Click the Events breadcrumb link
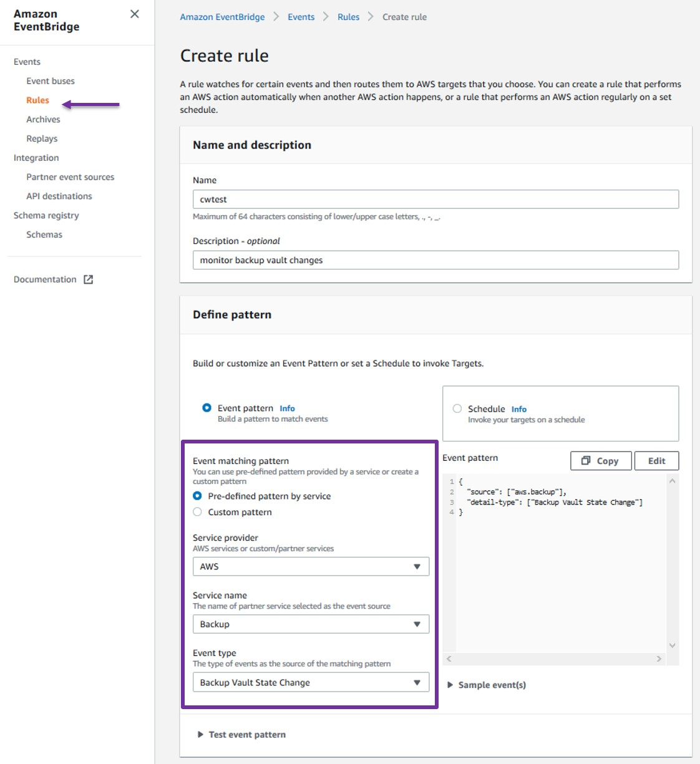 pyautogui.click(x=301, y=17)
